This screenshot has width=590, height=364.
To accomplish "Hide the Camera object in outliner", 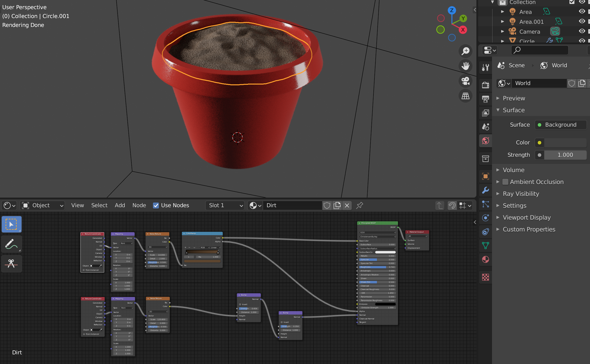I will tap(582, 31).
